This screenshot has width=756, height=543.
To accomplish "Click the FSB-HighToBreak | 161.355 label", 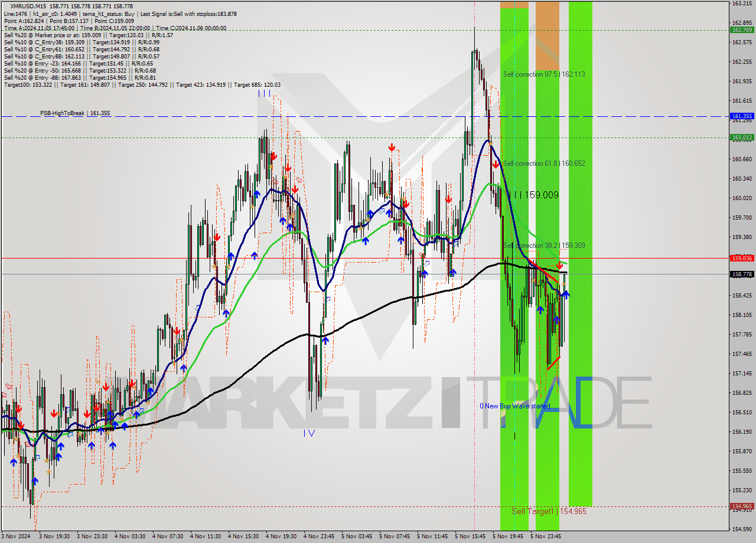I will pyautogui.click(x=75, y=113).
